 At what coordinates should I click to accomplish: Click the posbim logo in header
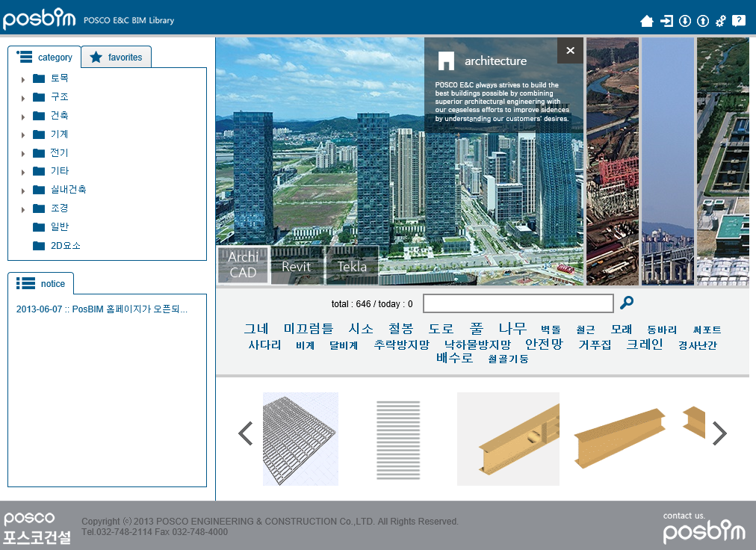tap(39, 19)
